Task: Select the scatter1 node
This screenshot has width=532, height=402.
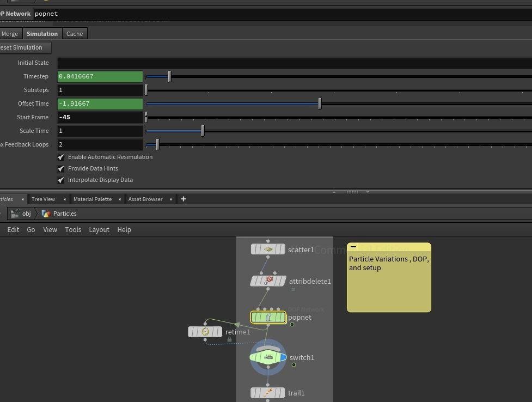Action: pyautogui.click(x=268, y=249)
